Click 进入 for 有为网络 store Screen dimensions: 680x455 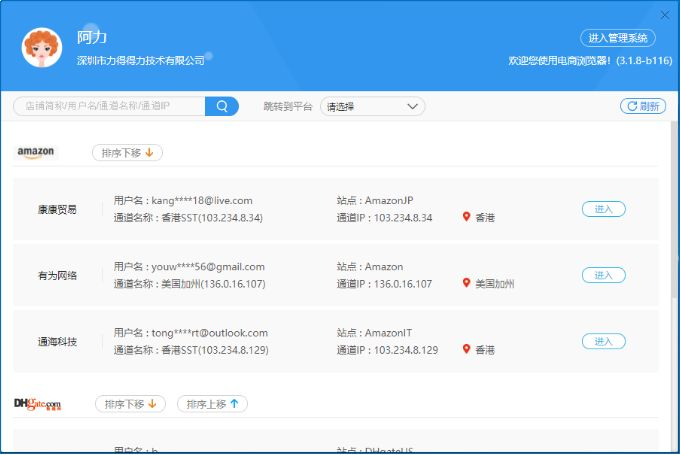(x=603, y=275)
